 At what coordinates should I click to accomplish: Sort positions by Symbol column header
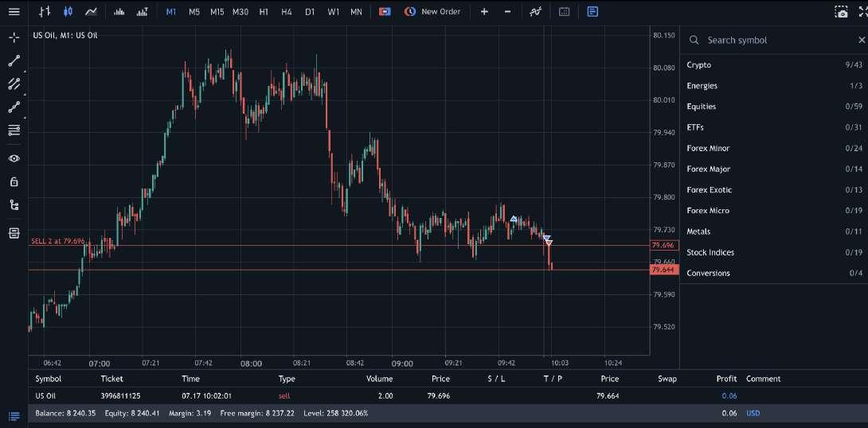tap(48, 379)
